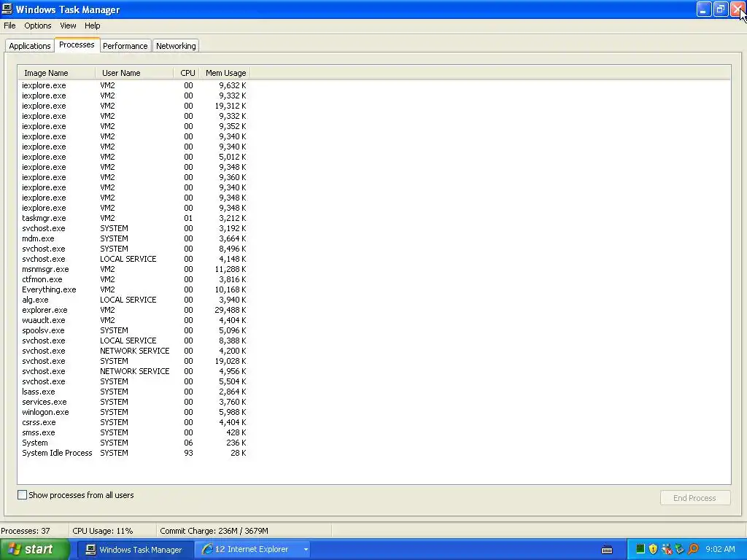
Task: Select iexplore.exe using 9,632 K memory
Action: coord(134,86)
